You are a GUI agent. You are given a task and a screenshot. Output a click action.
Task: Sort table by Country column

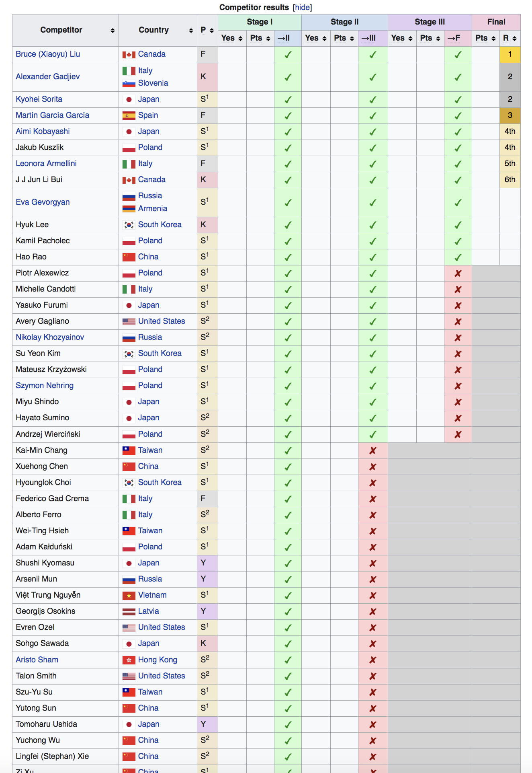pos(191,31)
